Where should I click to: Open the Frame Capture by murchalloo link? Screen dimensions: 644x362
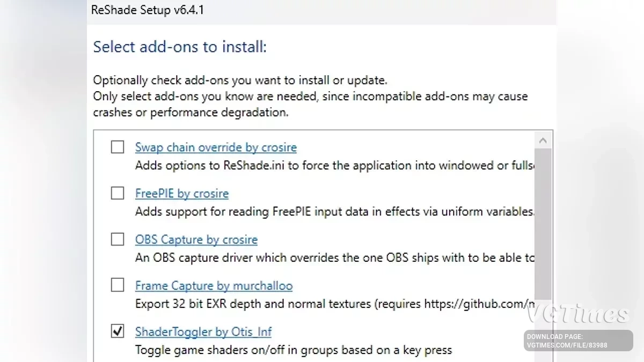coord(214,286)
